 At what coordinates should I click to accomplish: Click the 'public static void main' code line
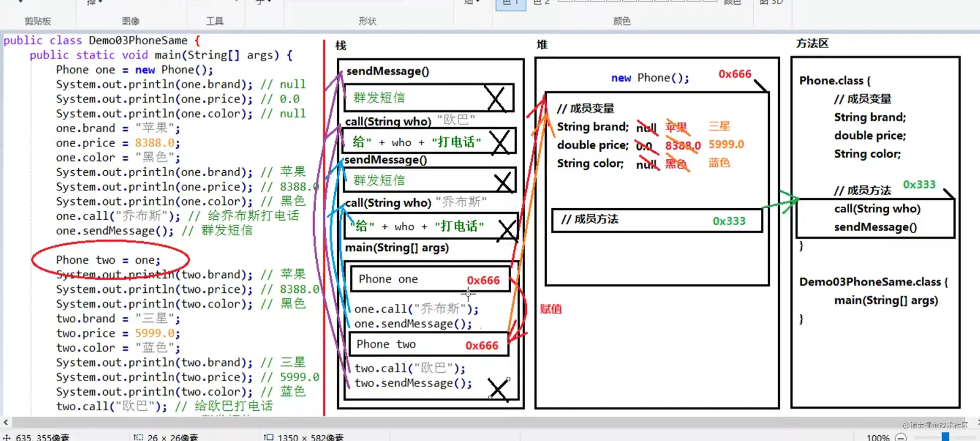161,55
